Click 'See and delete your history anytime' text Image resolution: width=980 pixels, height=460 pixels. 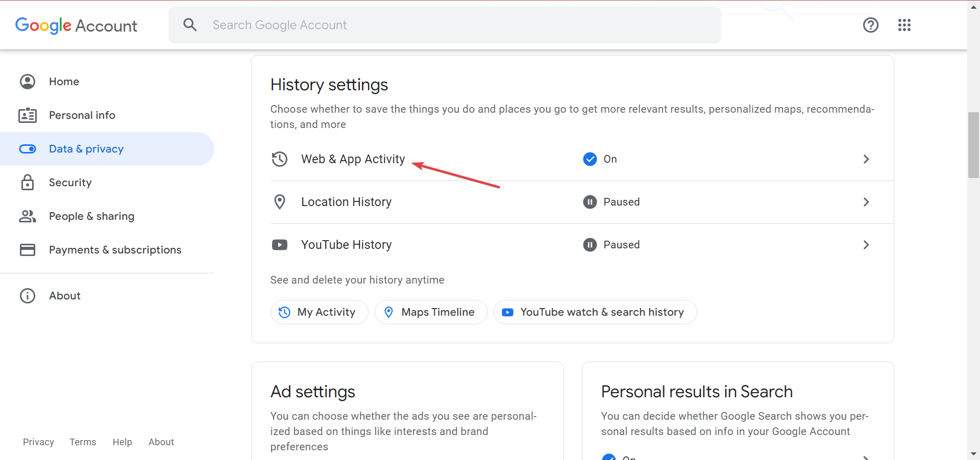357,280
